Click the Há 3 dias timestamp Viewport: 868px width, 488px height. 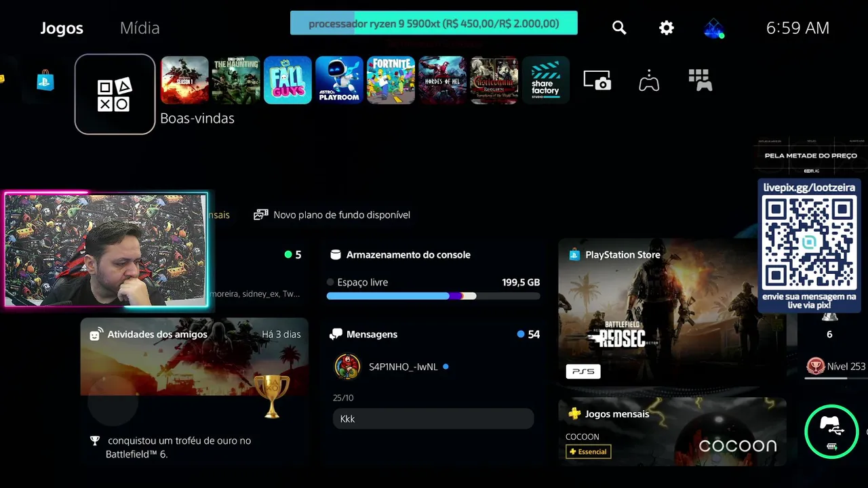click(x=281, y=334)
